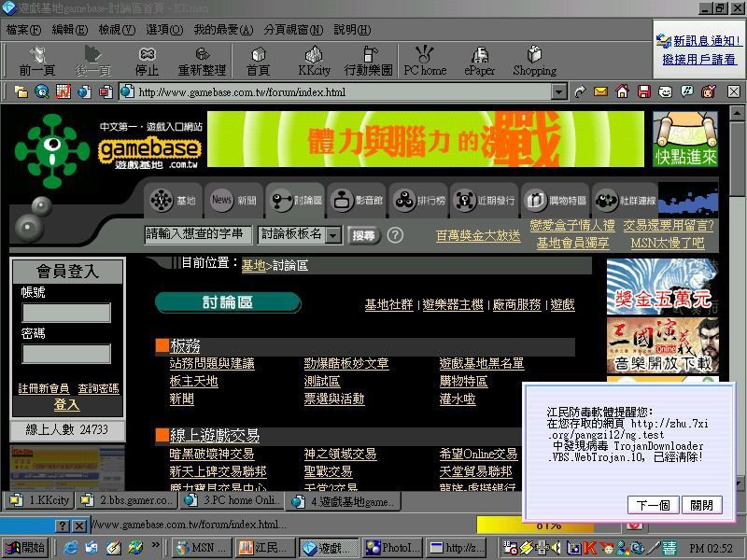Viewport: 747px width, 560px height.
Task: Open the 暗黑破壞神交易 board link
Action: point(212,454)
